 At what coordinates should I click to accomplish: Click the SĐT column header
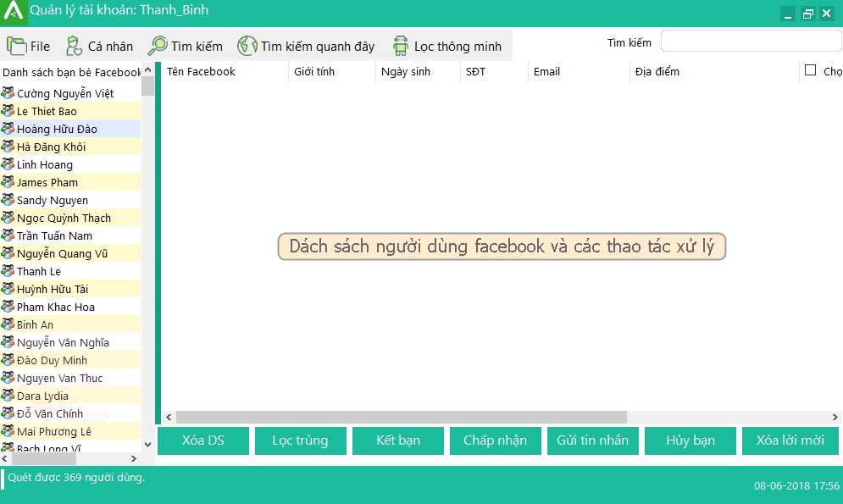[494, 71]
